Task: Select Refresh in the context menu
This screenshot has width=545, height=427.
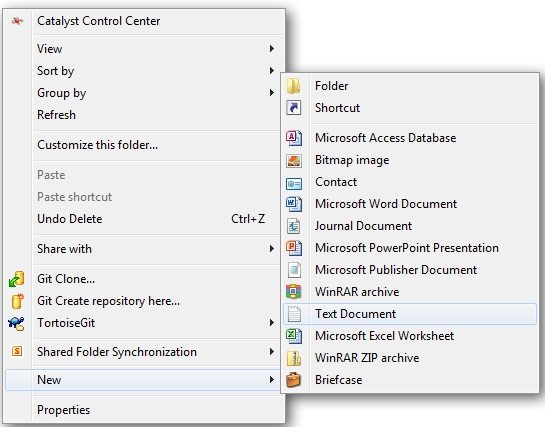Action: [144, 115]
